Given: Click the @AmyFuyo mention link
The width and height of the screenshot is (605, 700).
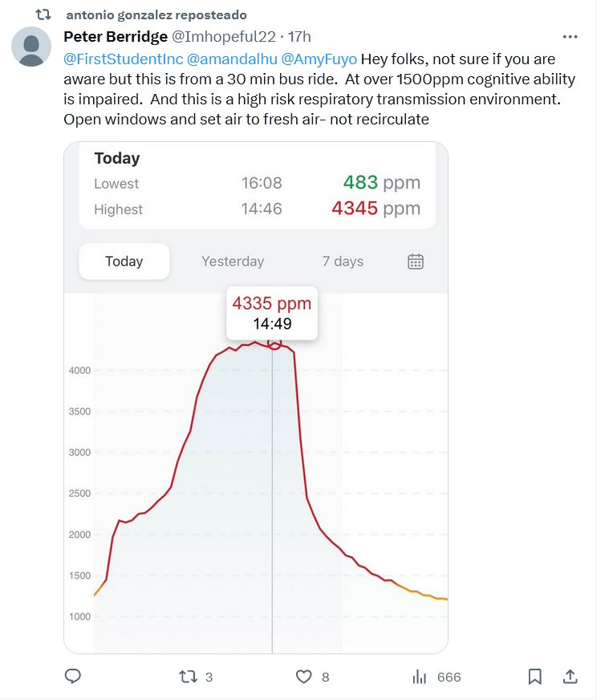Looking at the screenshot, I should [319, 59].
